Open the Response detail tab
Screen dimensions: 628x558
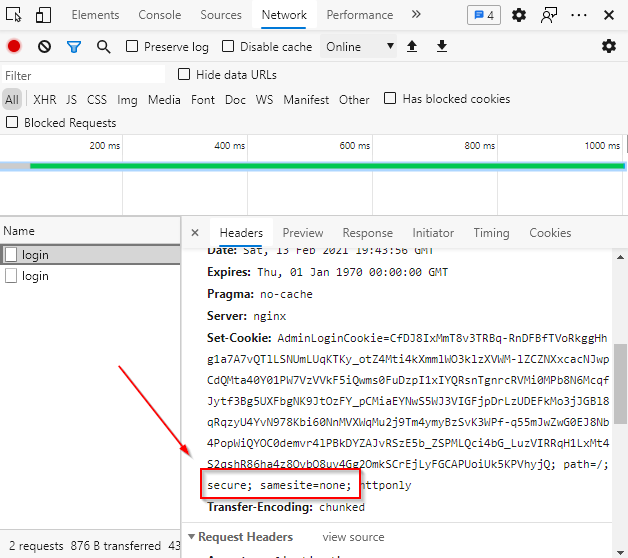coord(368,233)
